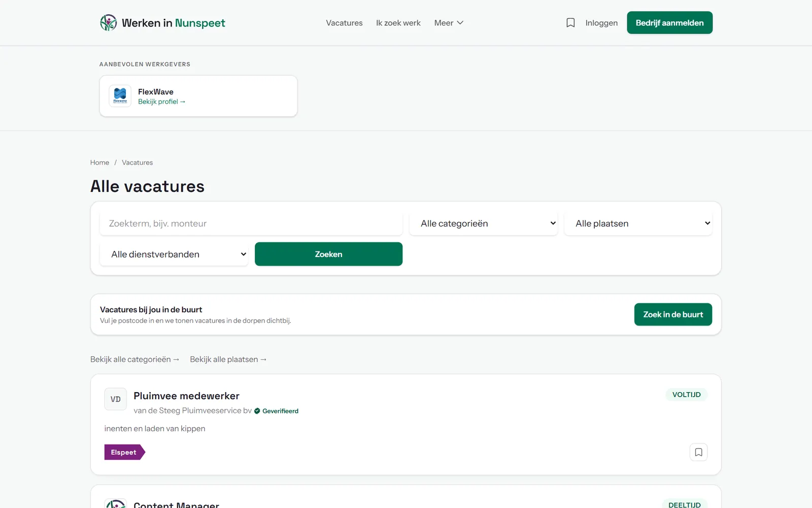Screen dimensions: 812x508
Task: Click the Zoek in de buurt button
Action: click(x=673, y=314)
